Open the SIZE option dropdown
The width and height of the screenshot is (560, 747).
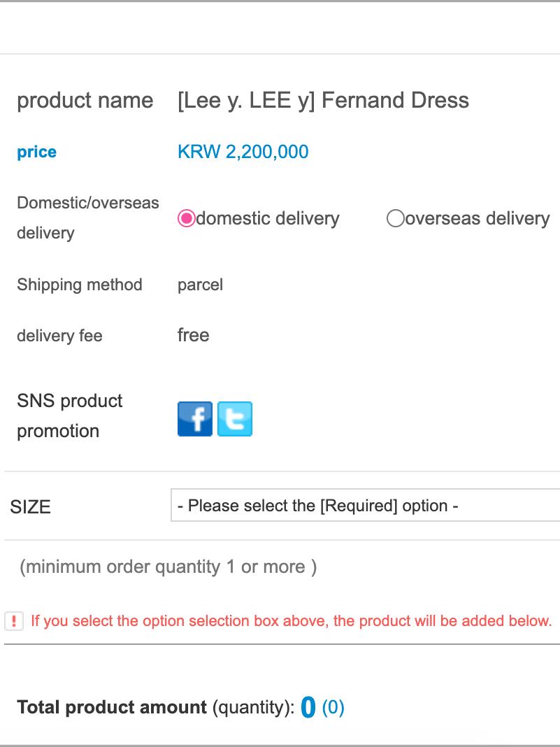tap(365, 506)
